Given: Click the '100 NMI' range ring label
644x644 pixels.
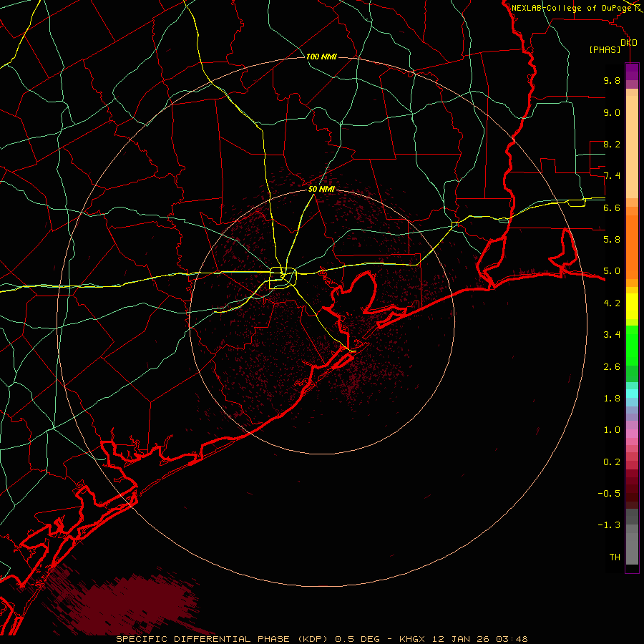Looking at the screenshot, I should (x=321, y=57).
